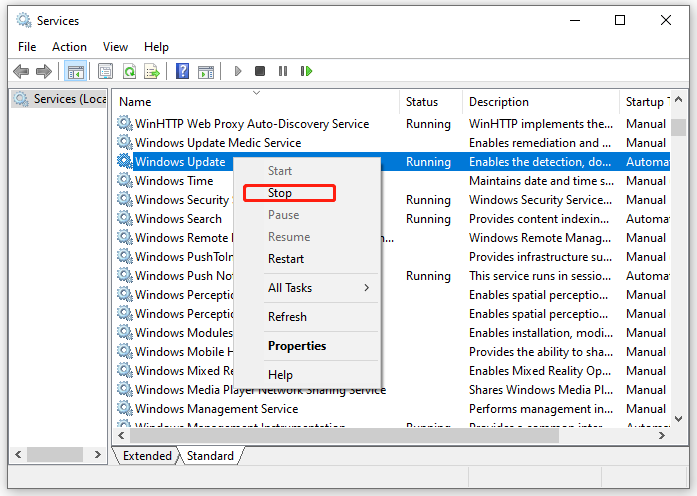Click 'Performs management in...' description cell
Screen dimensions: 697x496
pos(541,408)
